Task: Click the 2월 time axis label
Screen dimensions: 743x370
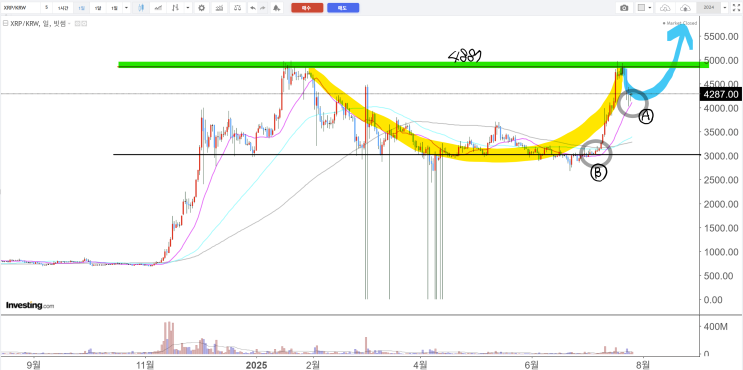Action: tap(313, 364)
